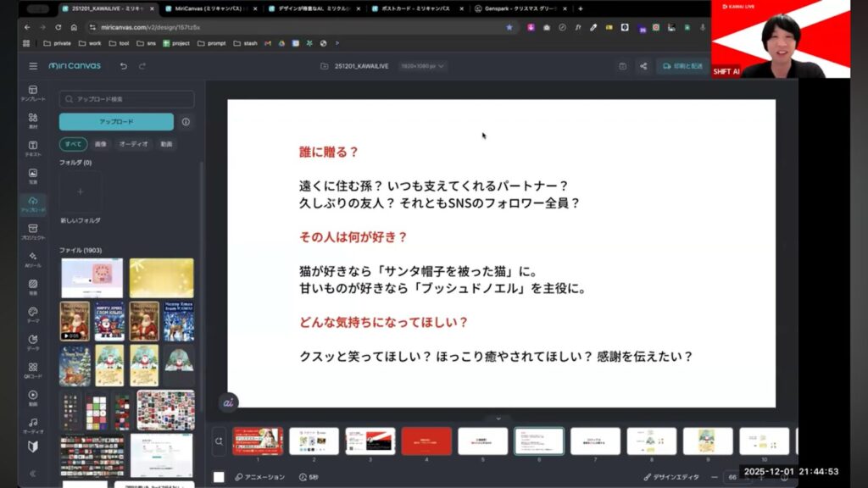868x488 pixels.
Task: Open the hamburger menu beside the miricanvas logo
Action: 33,66
